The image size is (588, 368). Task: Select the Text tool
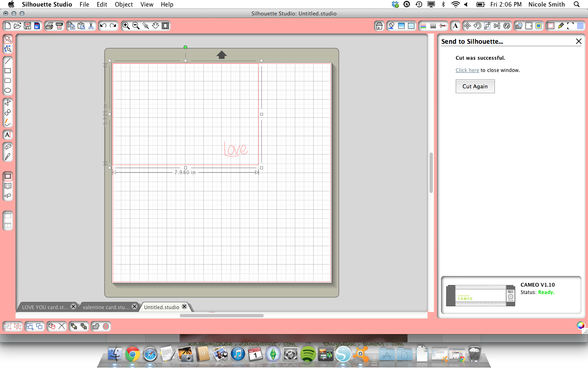tap(8, 135)
